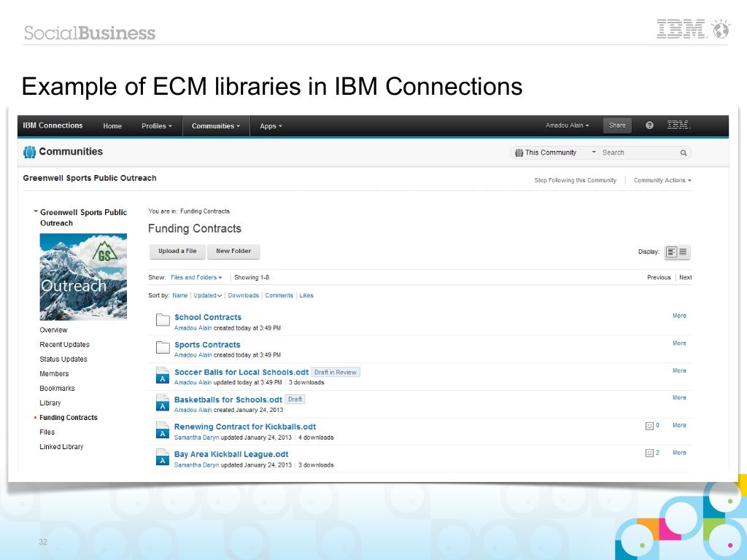This screenshot has height=560, width=747.
Task: Open Files and Folders filter dropdown
Action: (x=196, y=278)
